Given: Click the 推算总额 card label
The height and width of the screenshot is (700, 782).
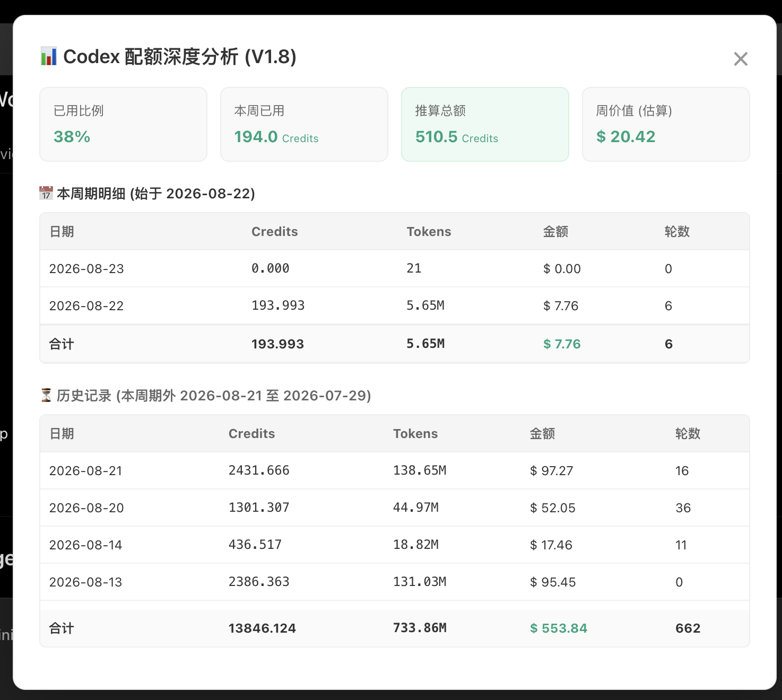Looking at the screenshot, I should pyautogui.click(x=440, y=110).
